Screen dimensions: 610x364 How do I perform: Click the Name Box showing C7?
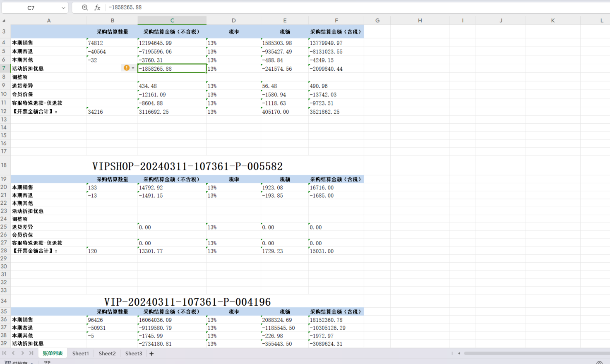click(x=31, y=8)
